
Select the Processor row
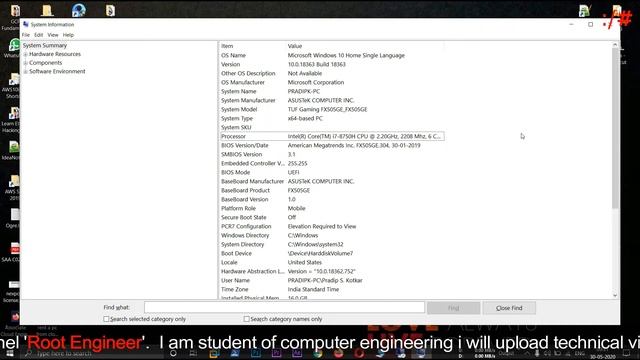coord(332,136)
